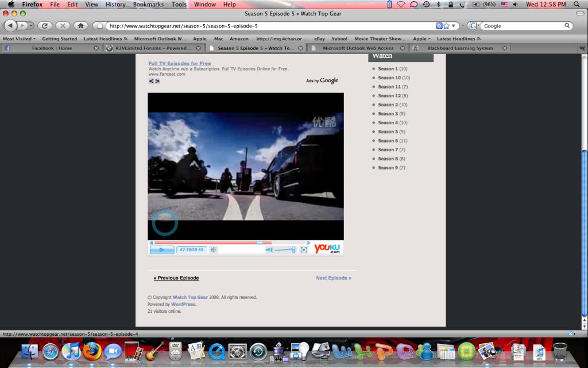
Task: Click the video settings gear icon
Action: (213, 250)
